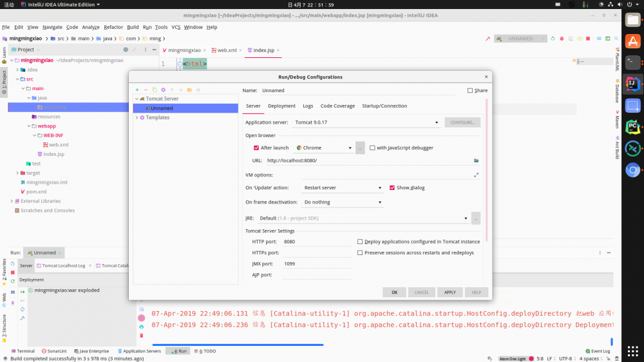Switch to the Startup/Connection tab
The width and height of the screenshot is (644, 362).
[384, 106]
